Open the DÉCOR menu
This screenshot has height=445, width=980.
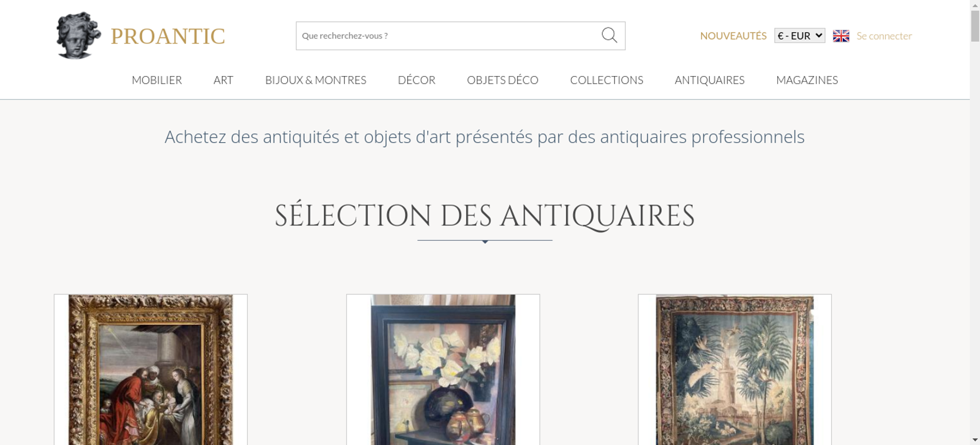click(416, 80)
